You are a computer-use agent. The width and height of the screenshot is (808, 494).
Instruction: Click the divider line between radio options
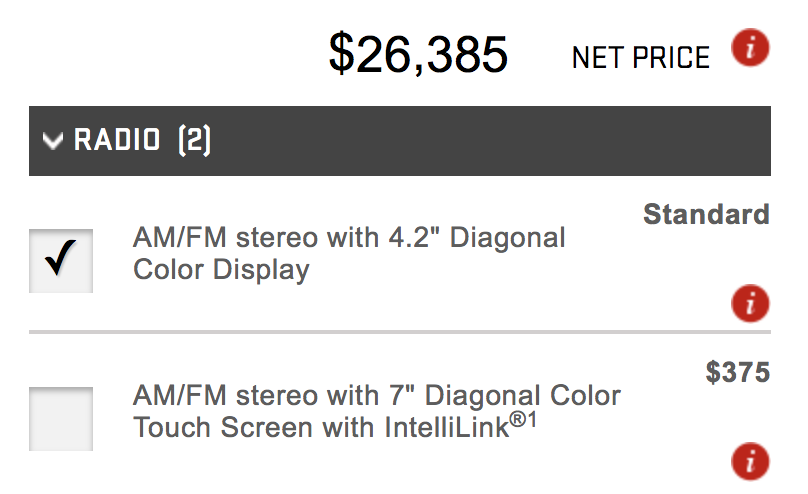[400, 331]
